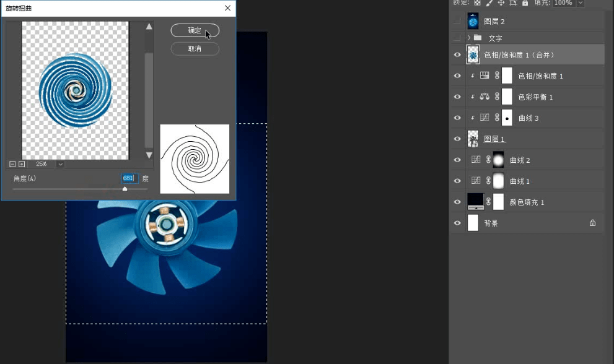Select the 曲线 1 layer
The height and width of the screenshot is (364, 614).
[x=519, y=181]
